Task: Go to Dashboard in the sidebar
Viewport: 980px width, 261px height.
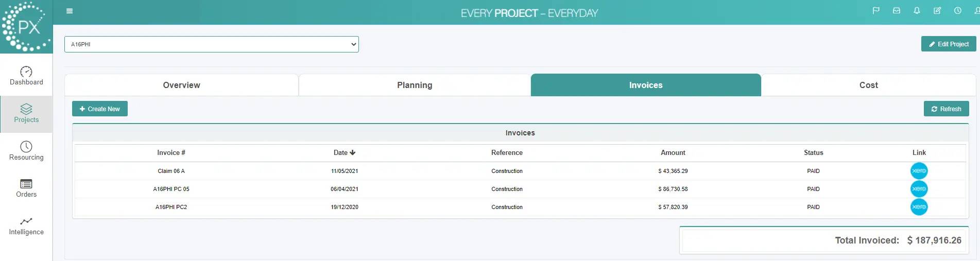Action: [x=26, y=76]
